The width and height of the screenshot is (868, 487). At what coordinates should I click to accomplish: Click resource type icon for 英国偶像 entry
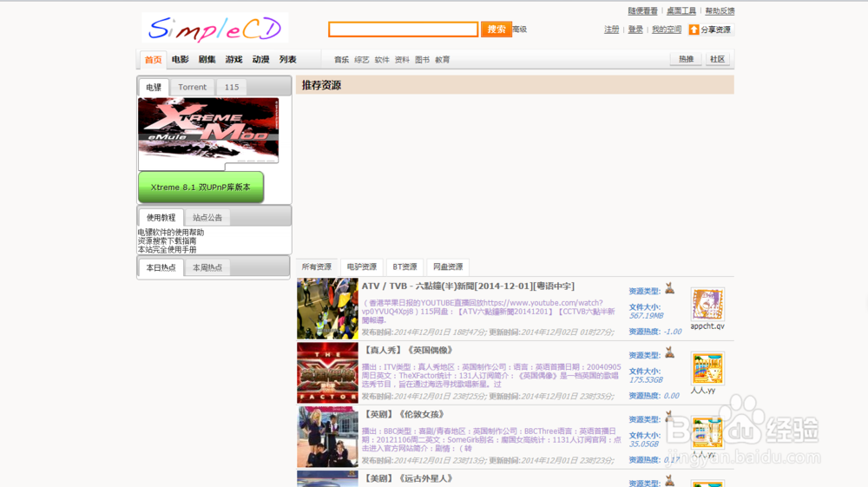(x=670, y=352)
